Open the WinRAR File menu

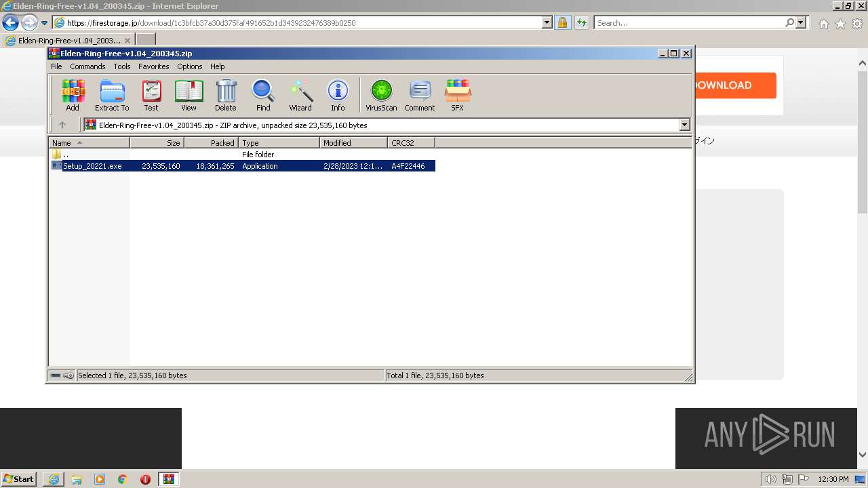coord(56,66)
